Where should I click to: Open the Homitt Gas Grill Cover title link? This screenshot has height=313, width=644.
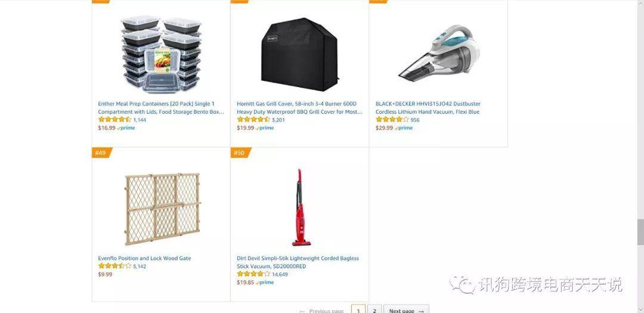(x=299, y=108)
